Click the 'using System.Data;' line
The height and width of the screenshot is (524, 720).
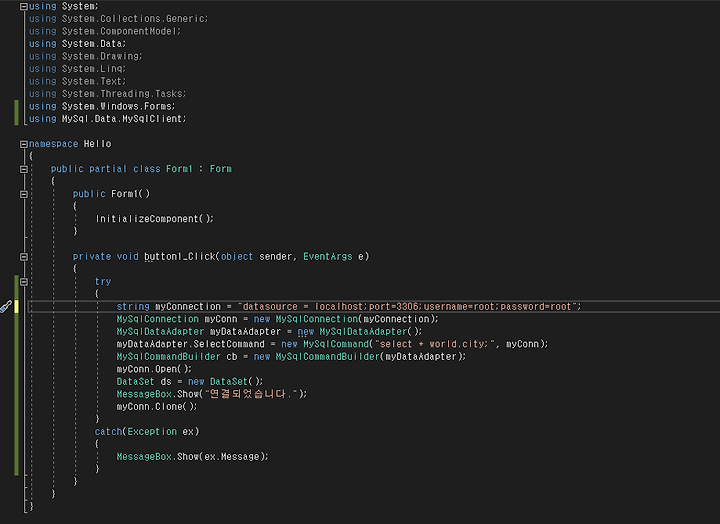point(78,44)
